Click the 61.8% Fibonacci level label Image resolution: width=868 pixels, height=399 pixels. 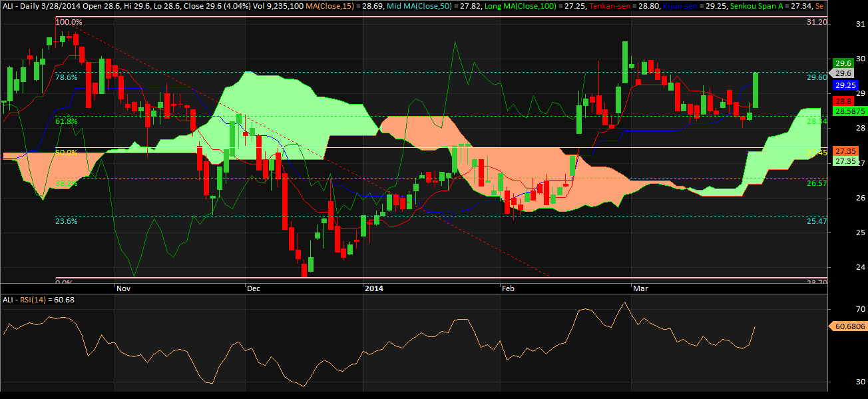tap(67, 121)
